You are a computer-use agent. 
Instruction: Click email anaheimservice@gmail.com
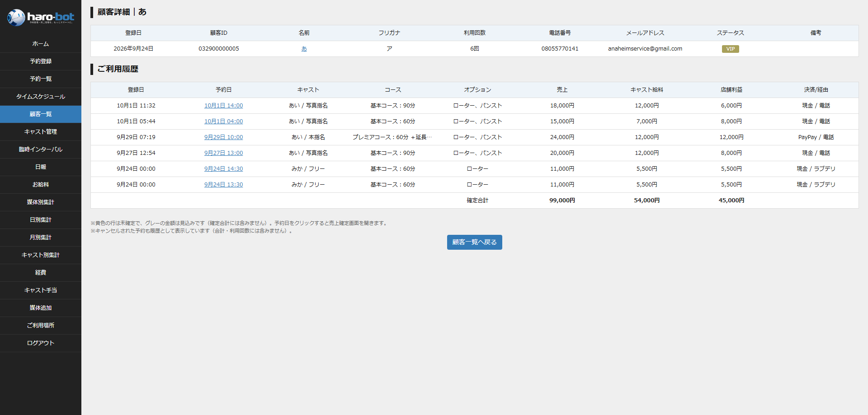[x=645, y=49]
